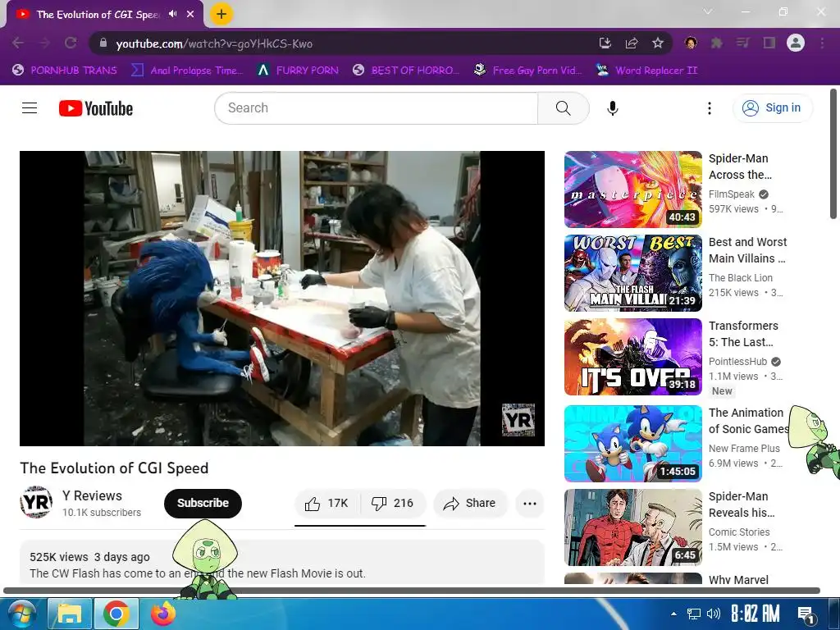Screen dimensions: 840x630
Task: Click New Frame Plus channel name
Action: (x=744, y=449)
